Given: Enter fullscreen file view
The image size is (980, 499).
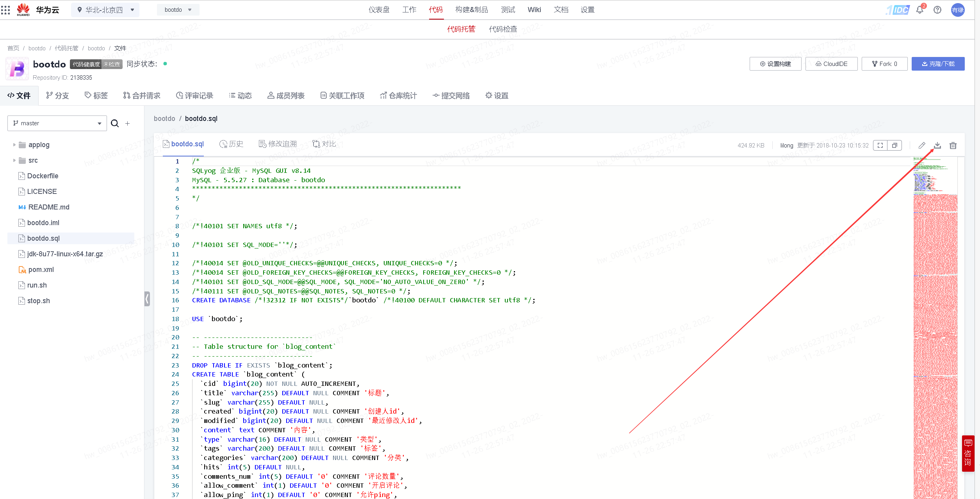Looking at the screenshot, I should [880, 146].
